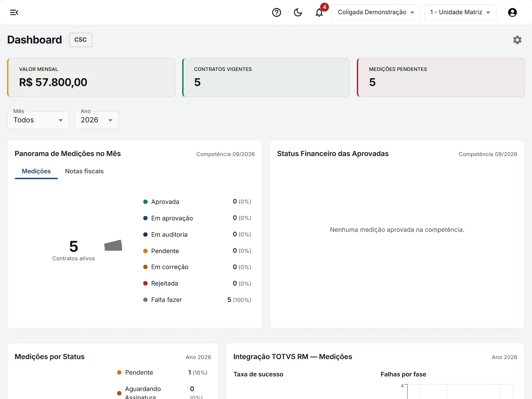532x399 pixels.
Task: Click Competência 09/2026 in Status Financeiro
Action: click(x=488, y=154)
